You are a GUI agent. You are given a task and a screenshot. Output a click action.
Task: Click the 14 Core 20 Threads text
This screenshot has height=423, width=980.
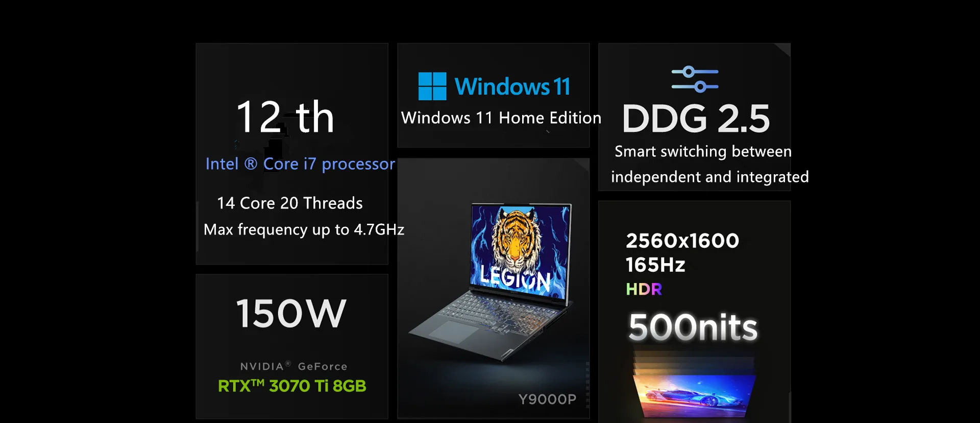pyautogui.click(x=290, y=203)
